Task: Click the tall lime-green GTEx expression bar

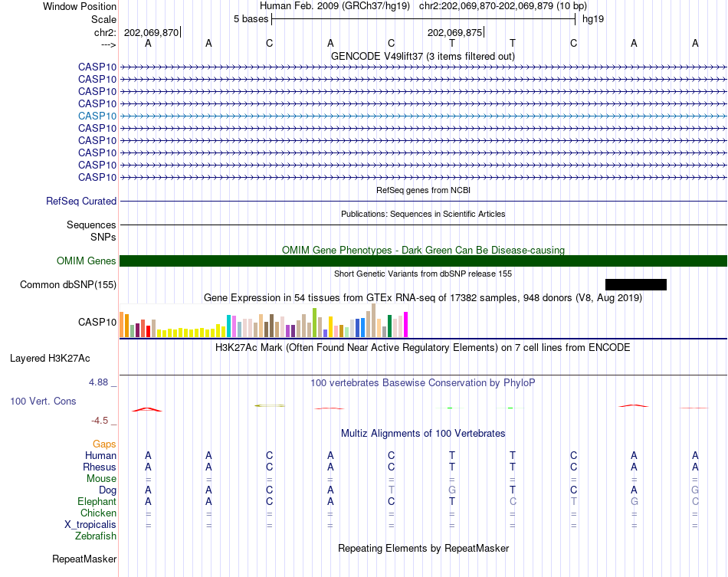Action: [x=314, y=323]
